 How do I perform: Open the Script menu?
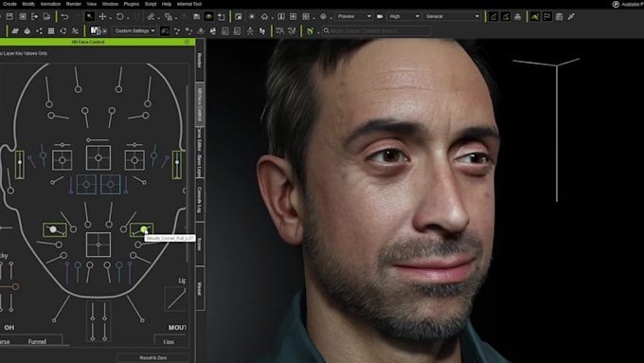pyautogui.click(x=151, y=4)
